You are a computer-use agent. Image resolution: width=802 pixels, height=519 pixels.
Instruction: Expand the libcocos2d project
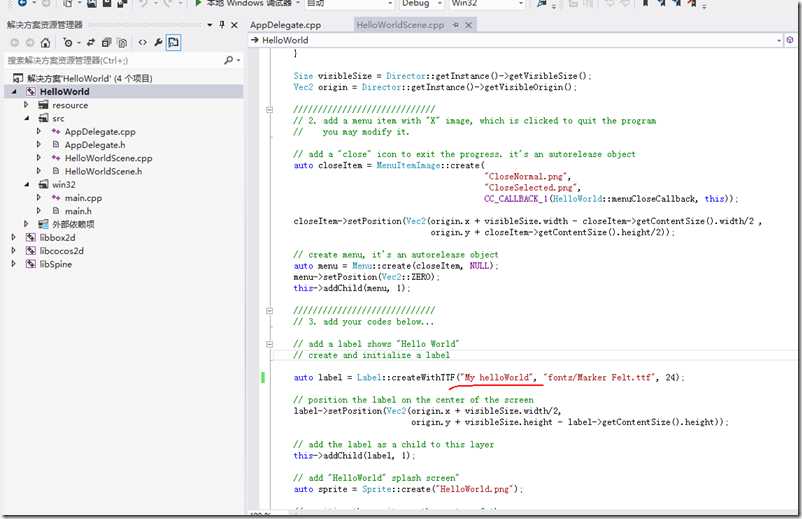pos(14,251)
